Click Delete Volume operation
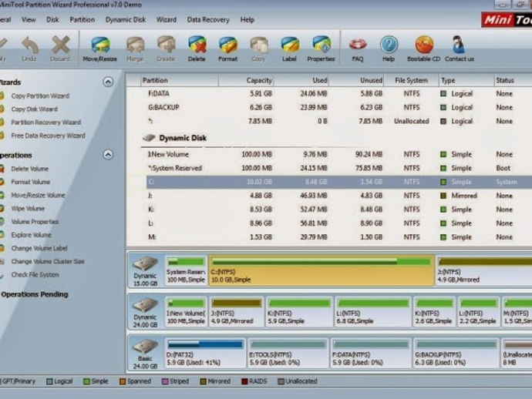 (29, 169)
